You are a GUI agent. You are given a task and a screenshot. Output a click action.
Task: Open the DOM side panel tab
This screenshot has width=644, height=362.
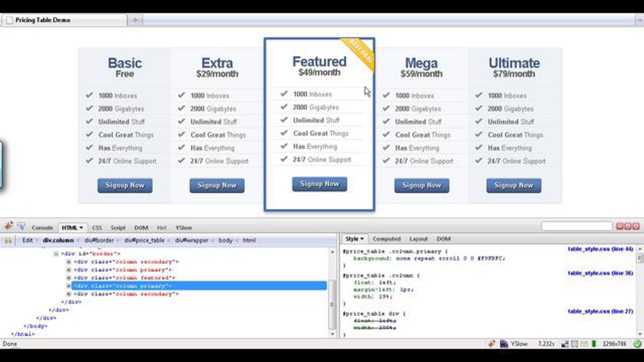point(444,239)
